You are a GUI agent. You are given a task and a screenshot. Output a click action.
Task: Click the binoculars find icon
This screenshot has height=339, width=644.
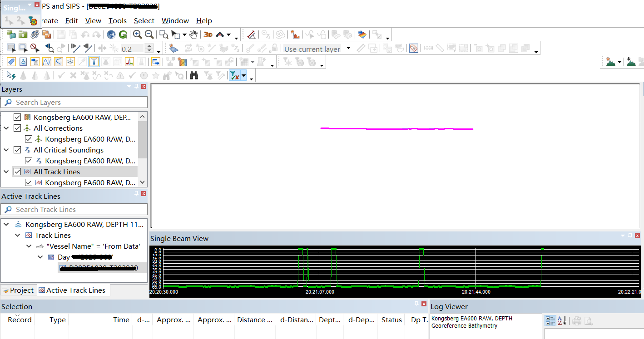point(194,75)
